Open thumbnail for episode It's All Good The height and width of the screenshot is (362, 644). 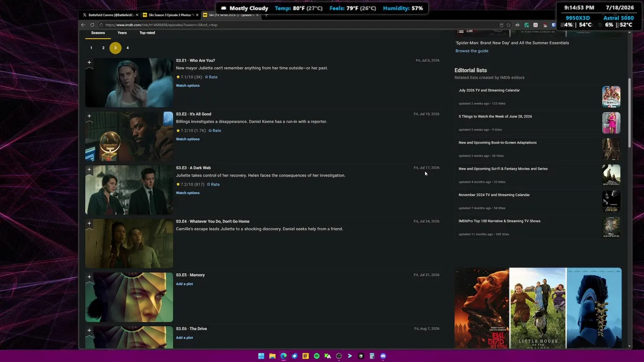pyautogui.click(x=129, y=136)
